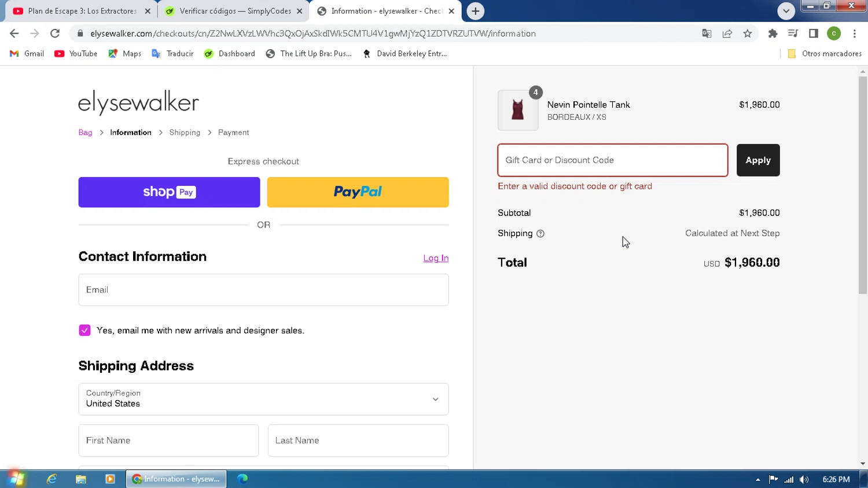The width and height of the screenshot is (868, 488).
Task: Pay with PayPal button
Action: (358, 192)
